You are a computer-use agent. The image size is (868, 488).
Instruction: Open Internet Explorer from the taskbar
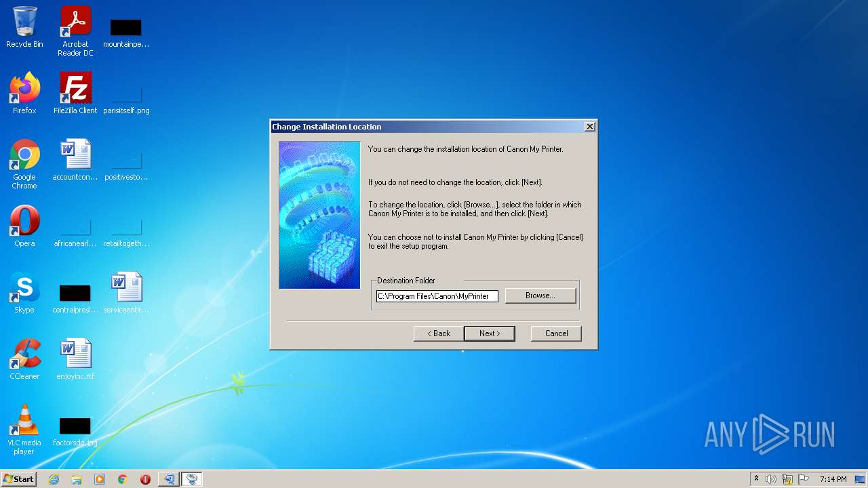click(x=54, y=479)
